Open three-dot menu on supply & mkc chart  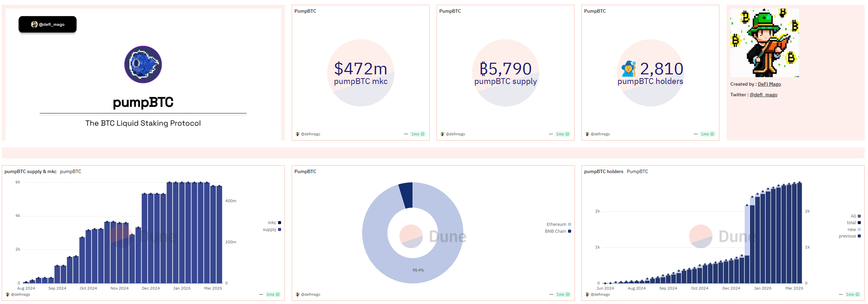(261, 294)
